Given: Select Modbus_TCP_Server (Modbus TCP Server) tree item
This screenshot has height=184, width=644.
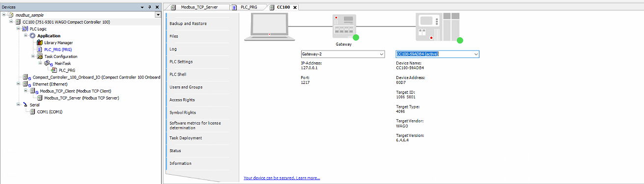Looking at the screenshot, I should (x=82, y=98).
